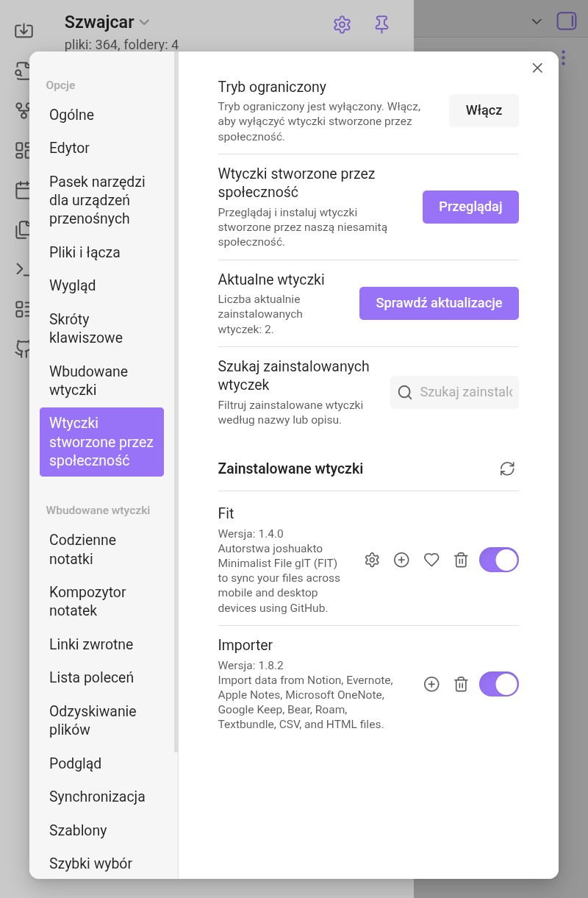The image size is (588, 898).
Task: Open the Fit plugin settings gear icon
Action: [372, 560]
